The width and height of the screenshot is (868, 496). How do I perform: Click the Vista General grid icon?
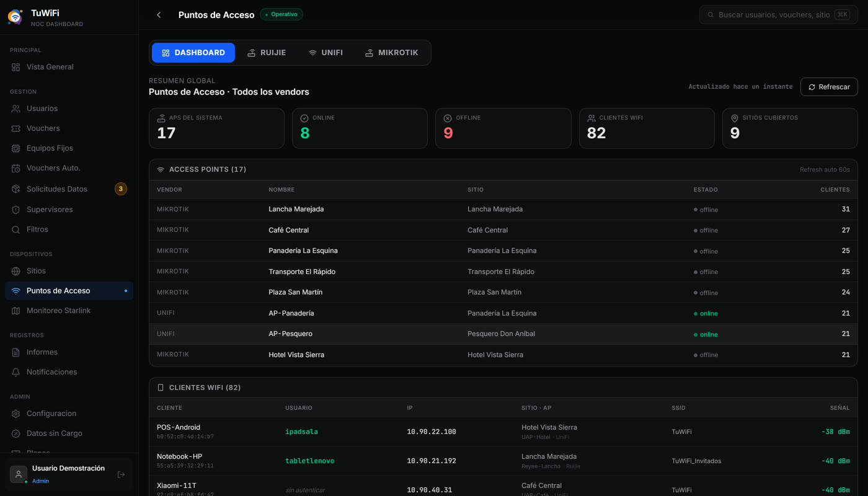click(16, 67)
